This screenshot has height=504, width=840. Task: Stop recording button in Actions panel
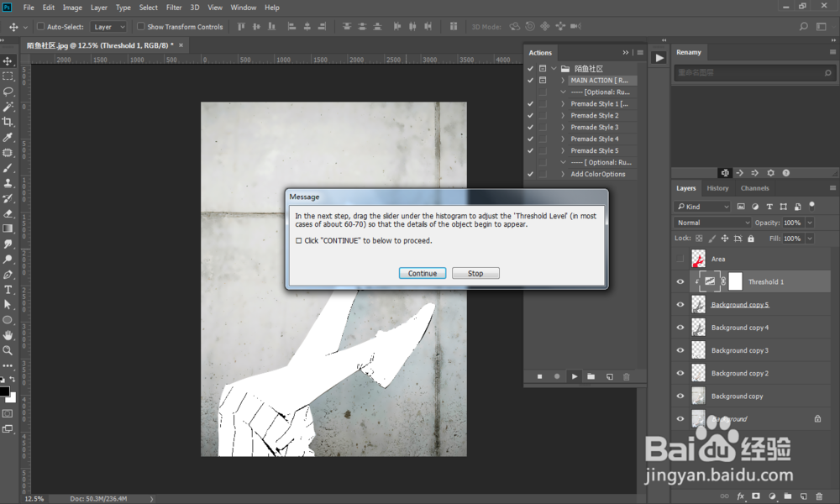[539, 377]
